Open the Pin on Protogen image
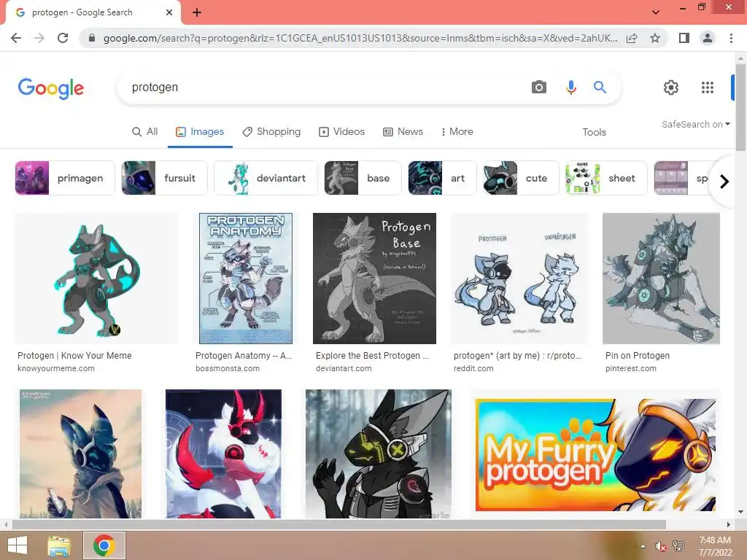The image size is (747, 560). coord(661,279)
